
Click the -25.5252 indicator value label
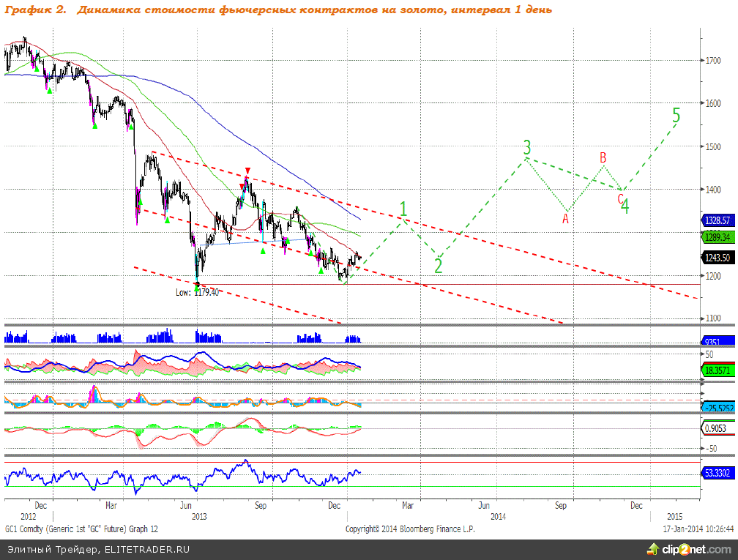(x=717, y=407)
